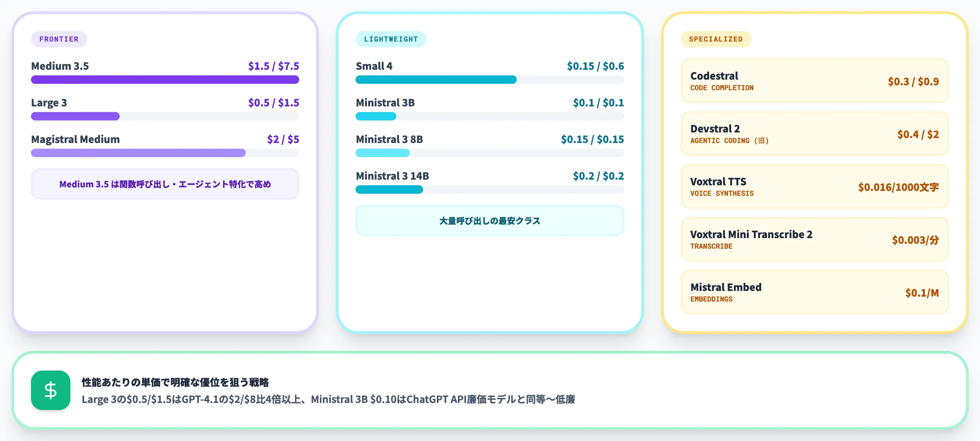Click the $0.15 / $0.15 price
Viewport: 980px width, 441px height.
pos(592,139)
